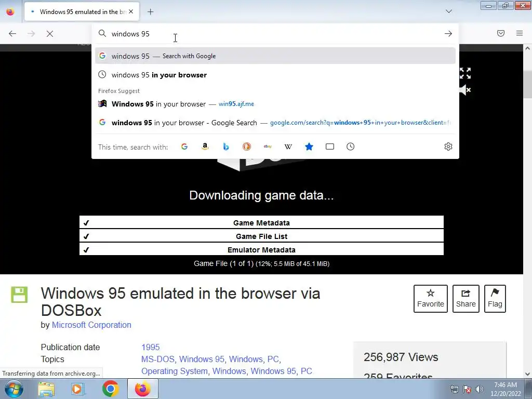Search history clock icon
Screen dimensions: 532x399
[x=351, y=147]
